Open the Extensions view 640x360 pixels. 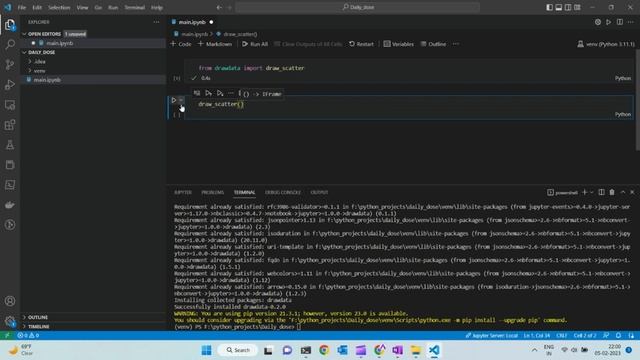click(x=10, y=125)
